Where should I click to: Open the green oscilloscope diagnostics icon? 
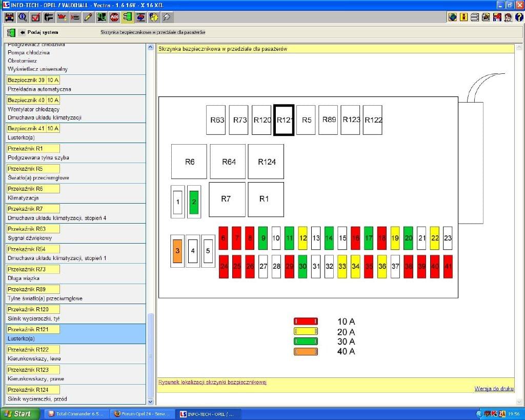101,17
